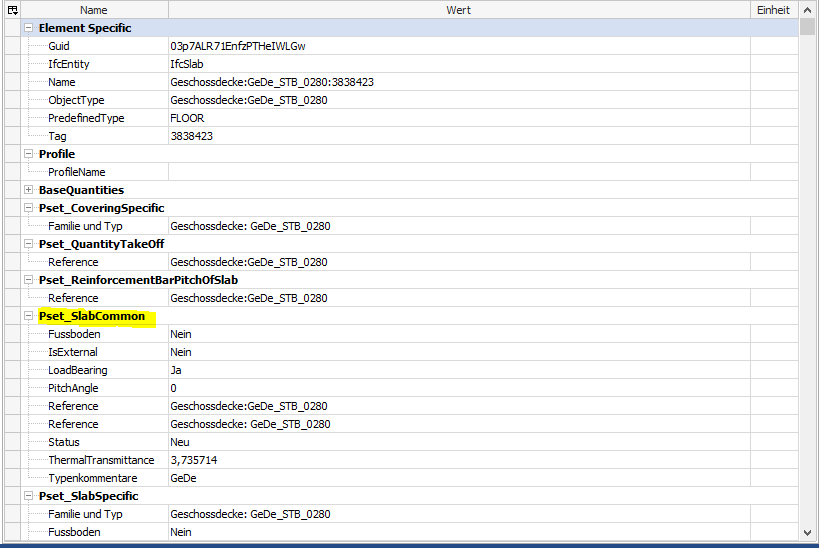This screenshot has height=548, width=819.
Task: Click the Einheit column header
Action: (x=774, y=10)
